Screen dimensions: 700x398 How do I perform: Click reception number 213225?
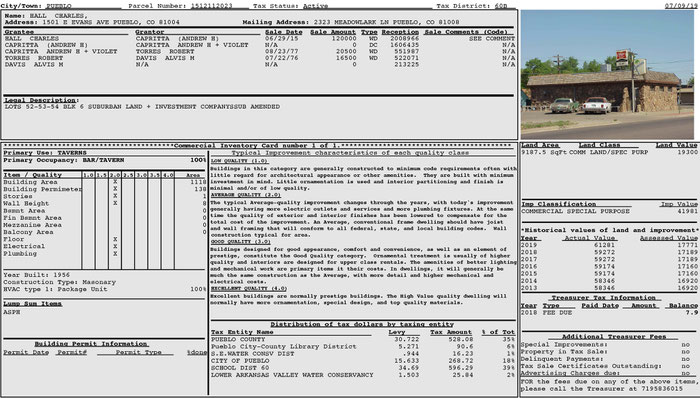(407, 64)
